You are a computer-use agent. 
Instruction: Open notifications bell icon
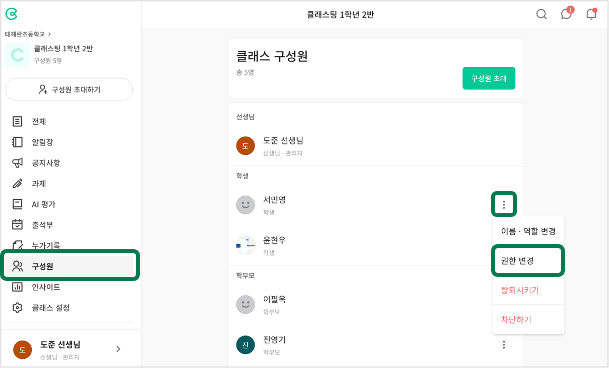pyautogui.click(x=591, y=14)
